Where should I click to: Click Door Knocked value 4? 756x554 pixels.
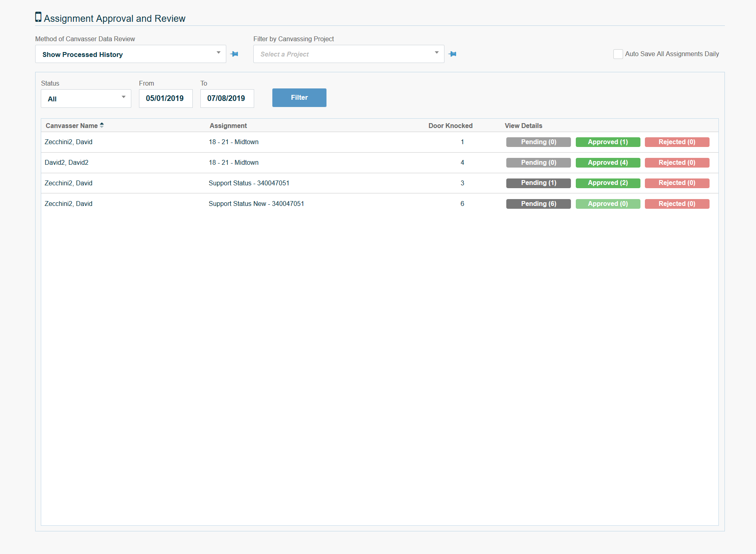(x=462, y=162)
